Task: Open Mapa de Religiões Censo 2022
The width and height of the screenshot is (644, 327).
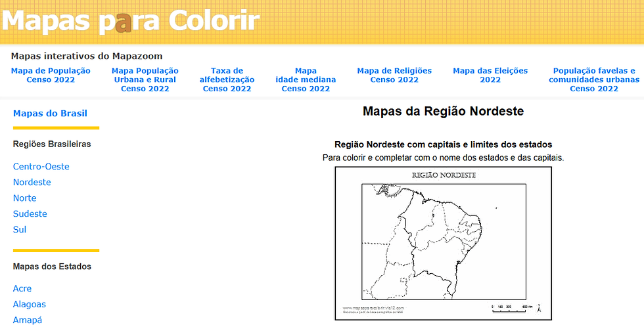Action: coord(394,75)
